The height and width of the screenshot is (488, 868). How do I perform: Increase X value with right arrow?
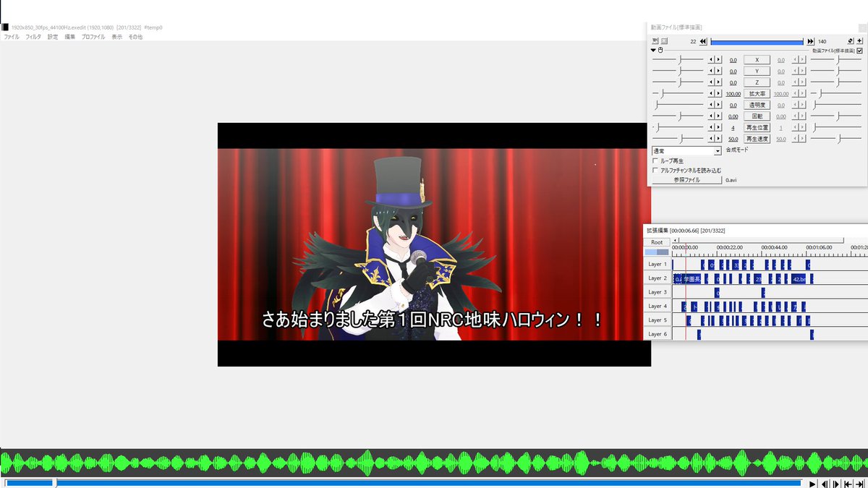click(718, 60)
